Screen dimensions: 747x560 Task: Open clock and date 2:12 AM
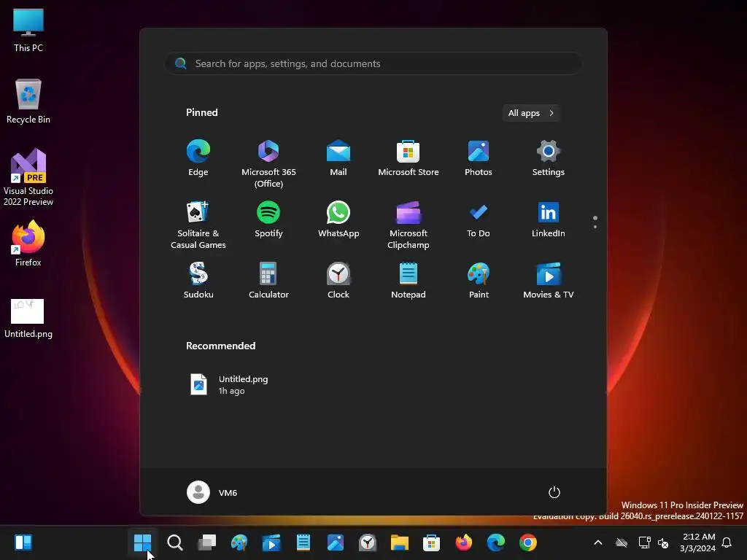click(698, 542)
